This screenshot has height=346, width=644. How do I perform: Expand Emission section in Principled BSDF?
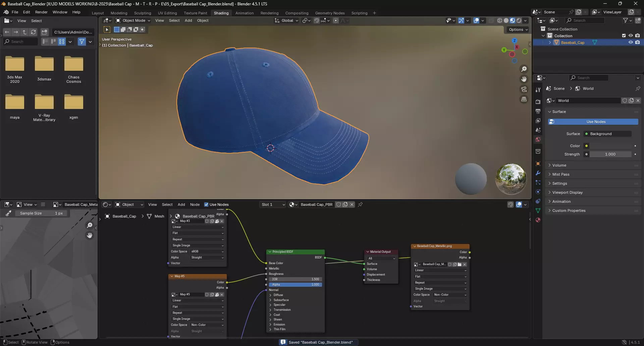point(279,325)
